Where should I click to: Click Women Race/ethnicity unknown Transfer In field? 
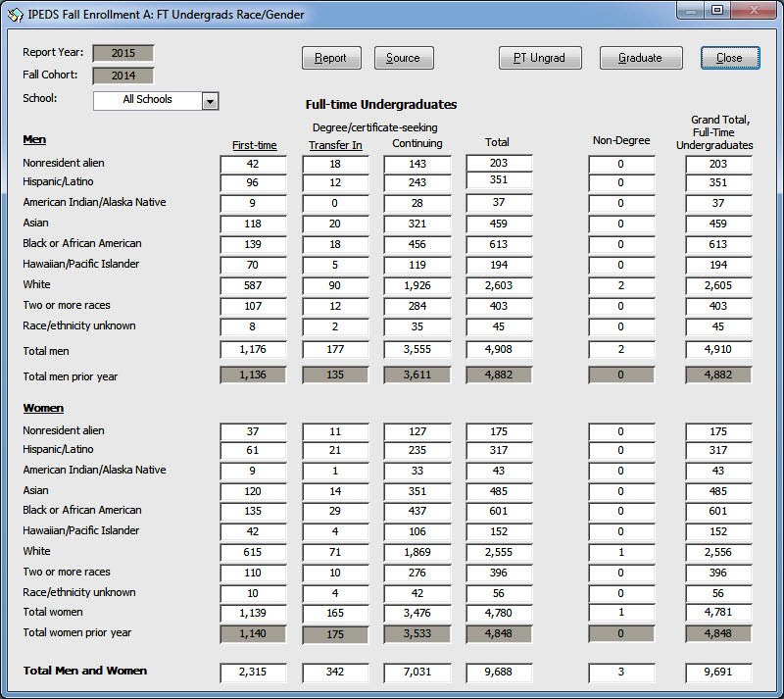pyautogui.click(x=335, y=593)
